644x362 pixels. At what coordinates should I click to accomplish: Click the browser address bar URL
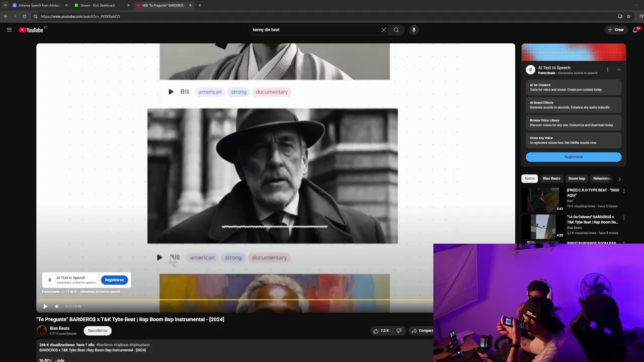(x=80, y=16)
